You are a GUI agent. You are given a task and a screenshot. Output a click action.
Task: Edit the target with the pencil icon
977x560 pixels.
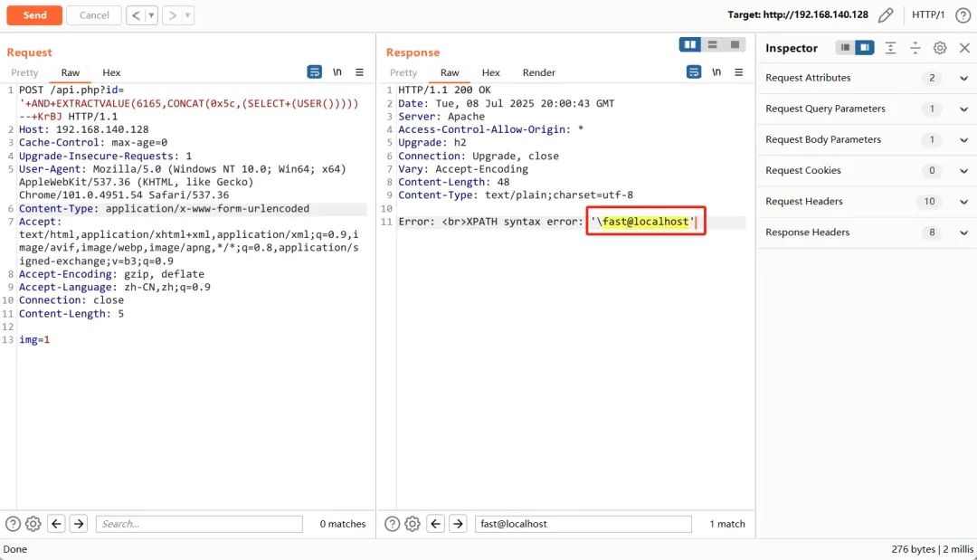886,15
